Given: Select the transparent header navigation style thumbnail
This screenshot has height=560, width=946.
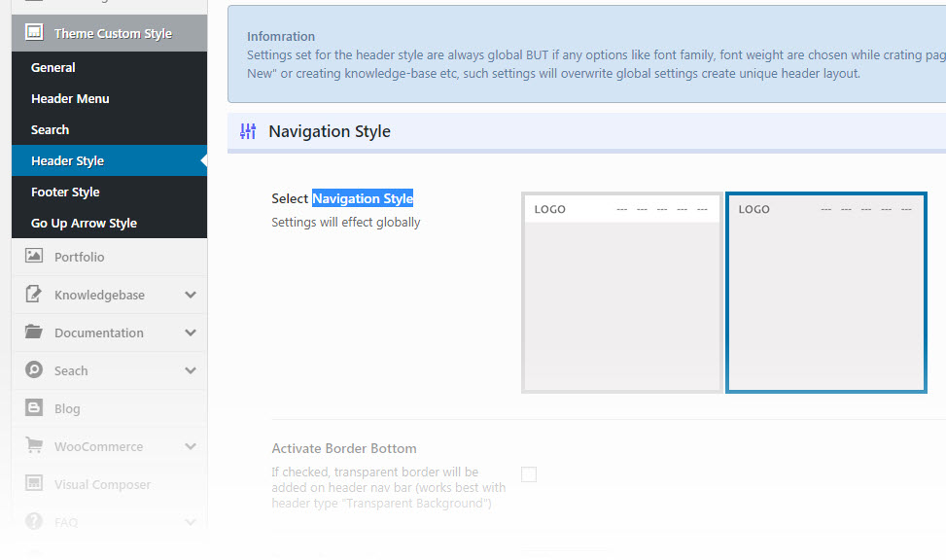Looking at the screenshot, I should 825,293.
